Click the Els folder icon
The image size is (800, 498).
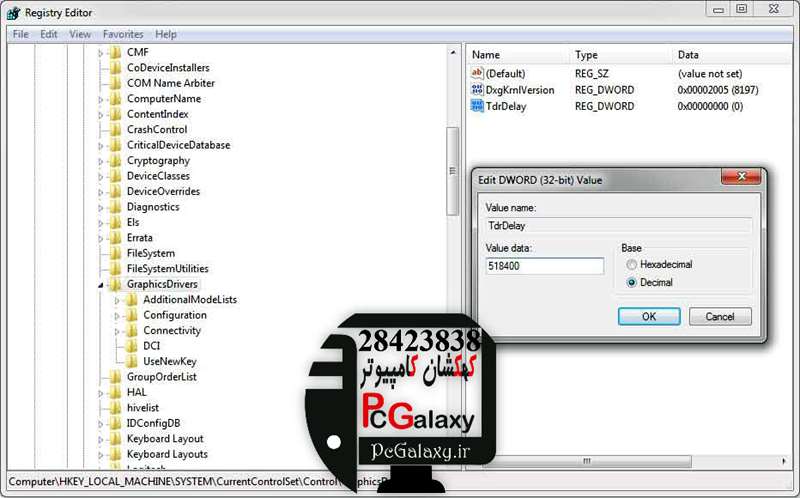pyautogui.click(x=116, y=222)
